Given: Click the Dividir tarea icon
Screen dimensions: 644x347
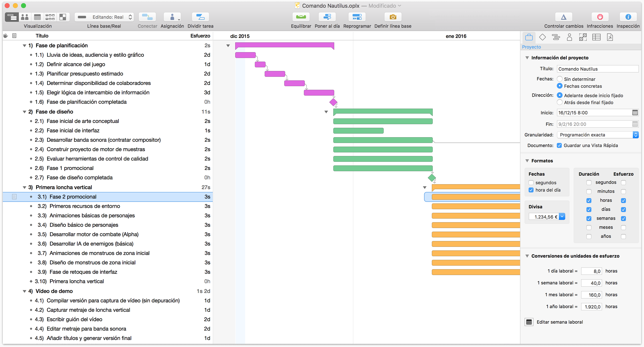Looking at the screenshot, I should pos(200,17).
